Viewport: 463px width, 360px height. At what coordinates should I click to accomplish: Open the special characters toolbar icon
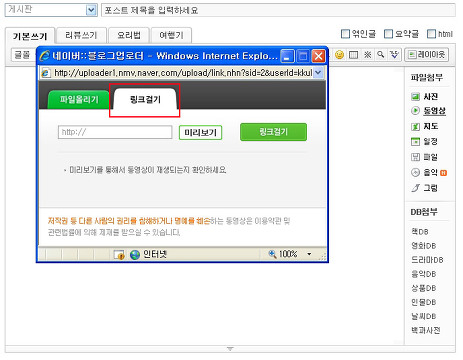pos(367,55)
